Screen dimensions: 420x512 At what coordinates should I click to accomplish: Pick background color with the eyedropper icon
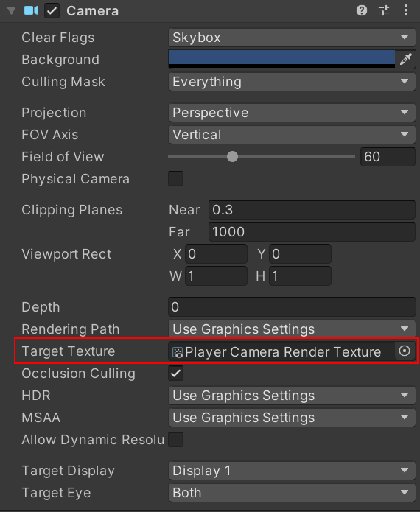click(405, 59)
